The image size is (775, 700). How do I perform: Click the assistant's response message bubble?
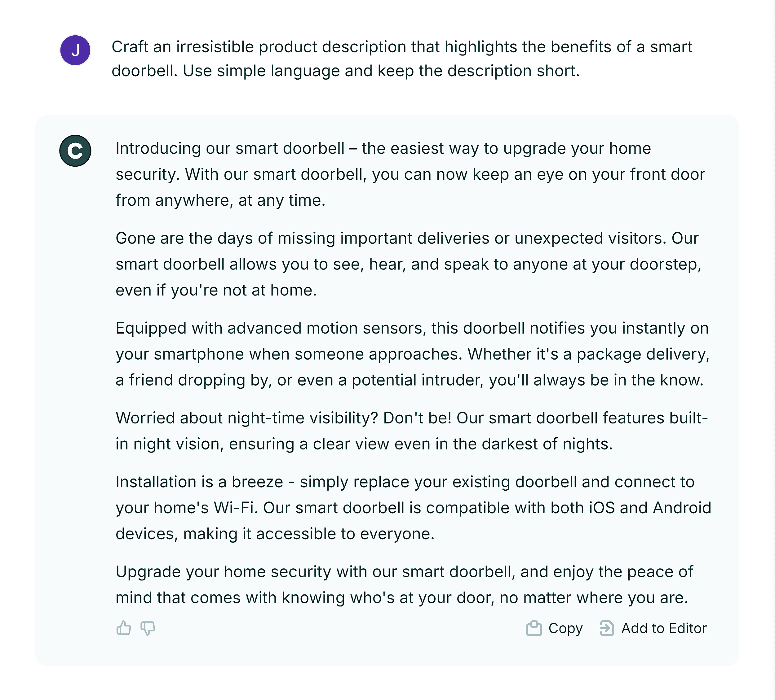coord(384,384)
